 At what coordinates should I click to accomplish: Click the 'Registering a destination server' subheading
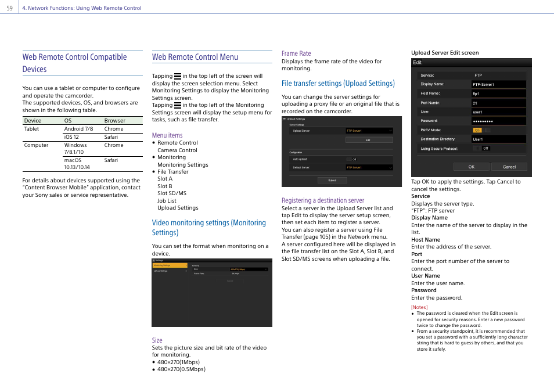click(323, 200)
